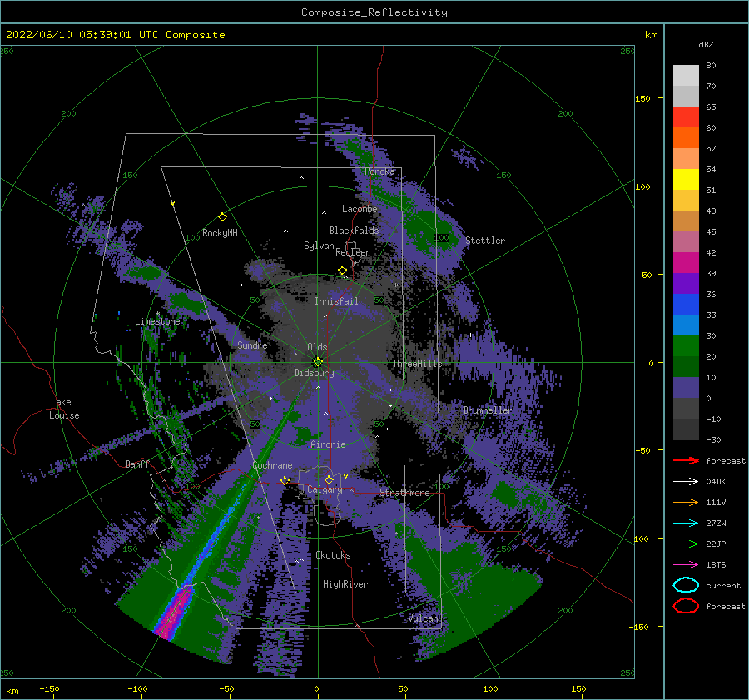
Task: Click the Blackfalds city label
Action: click(354, 231)
